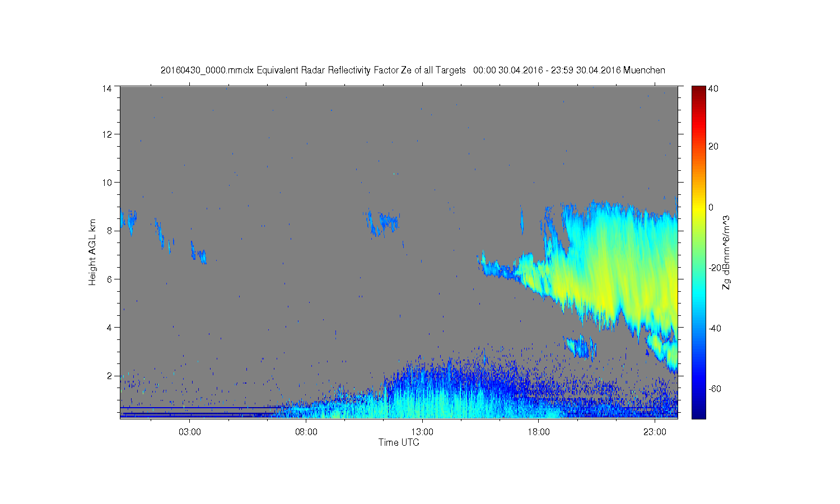Click the 08:00 time axis tick label
The height and width of the screenshot is (504, 840).
coord(306,432)
